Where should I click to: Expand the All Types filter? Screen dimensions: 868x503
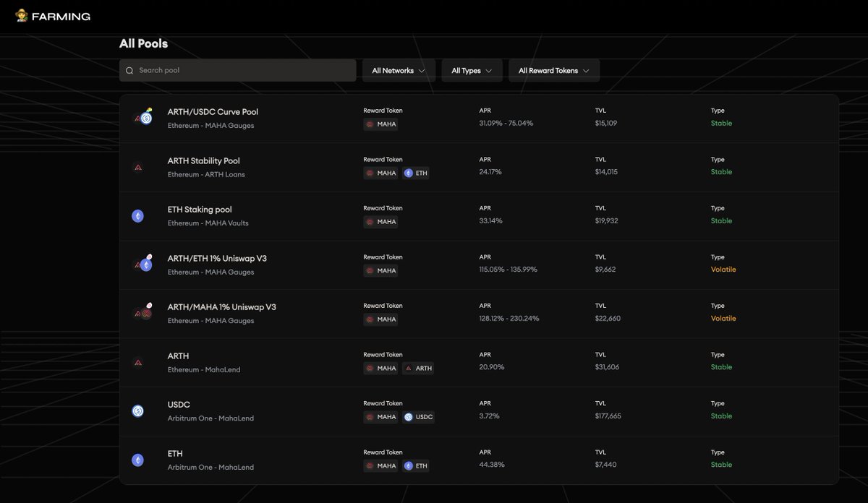(472, 70)
